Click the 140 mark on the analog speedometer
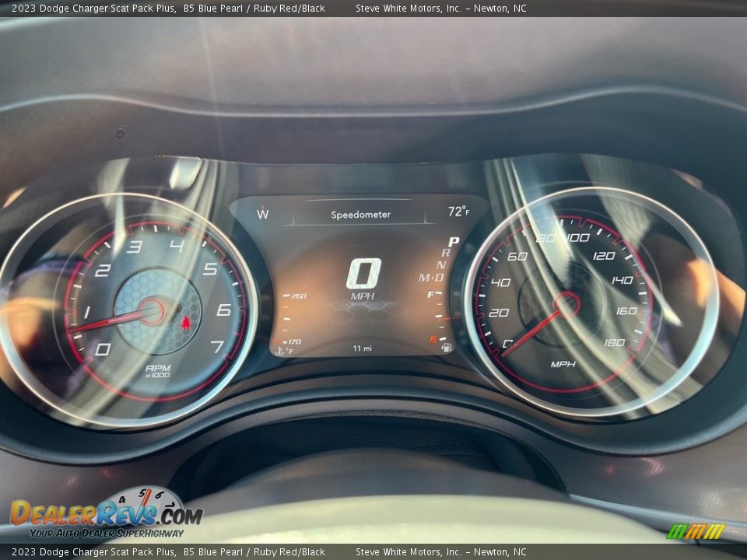This screenshot has height=560, width=747. (622, 280)
